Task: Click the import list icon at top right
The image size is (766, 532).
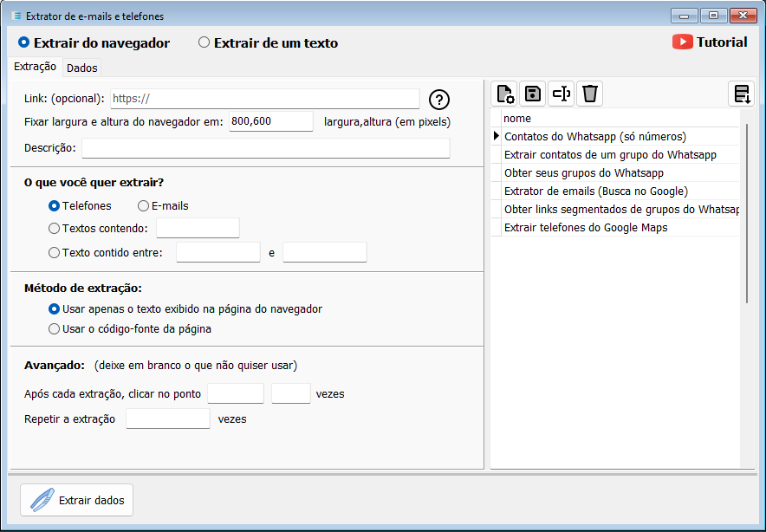Action: pos(741,94)
